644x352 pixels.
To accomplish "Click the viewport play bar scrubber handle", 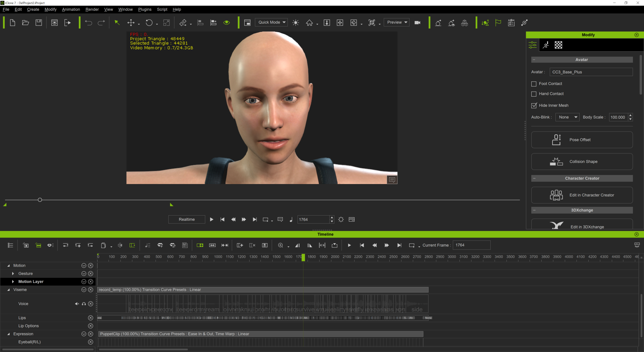I will pos(40,200).
